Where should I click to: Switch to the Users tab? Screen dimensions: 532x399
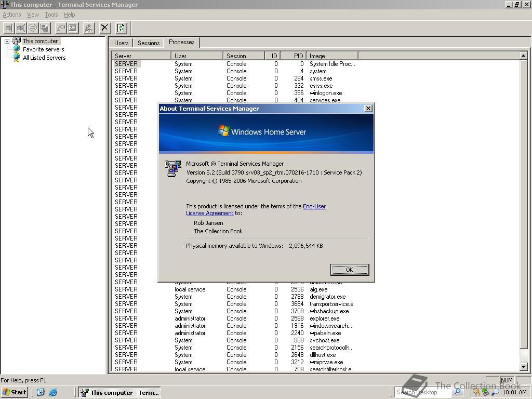click(x=121, y=43)
